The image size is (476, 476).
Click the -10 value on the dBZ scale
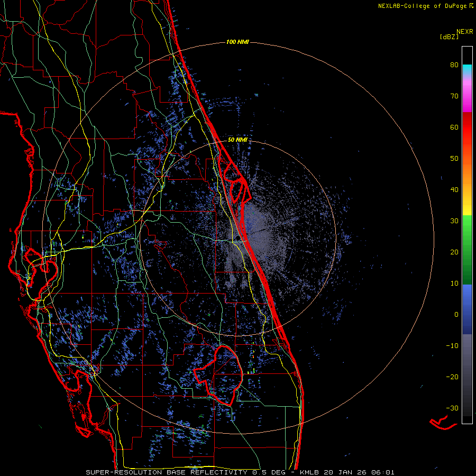coord(452,346)
